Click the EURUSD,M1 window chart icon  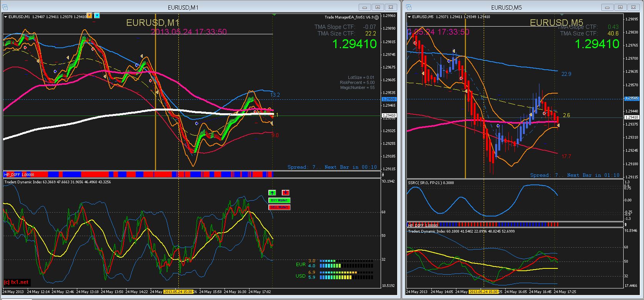(x=5, y=7)
